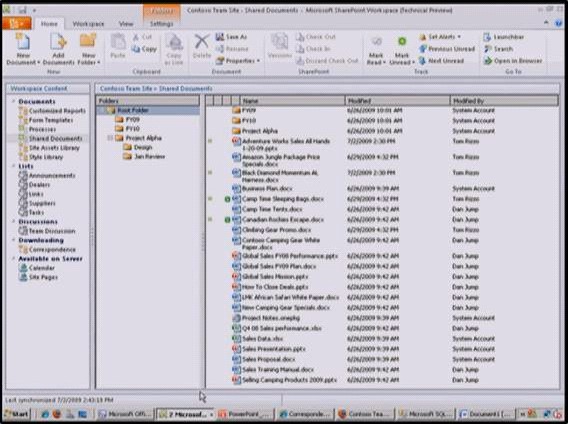Image resolution: width=568 pixels, height=424 pixels.
Task: Collapse the Documents section
Action: (x=13, y=101)
